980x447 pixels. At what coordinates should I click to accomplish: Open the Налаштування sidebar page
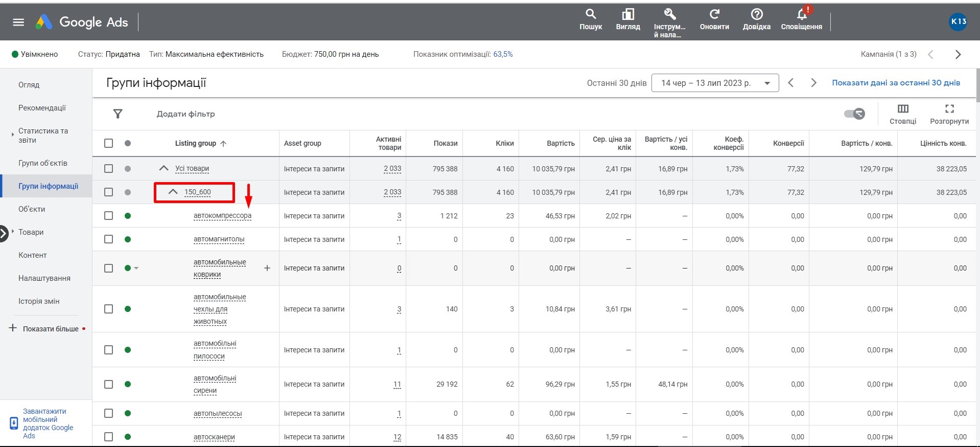[x=44, y=278]
